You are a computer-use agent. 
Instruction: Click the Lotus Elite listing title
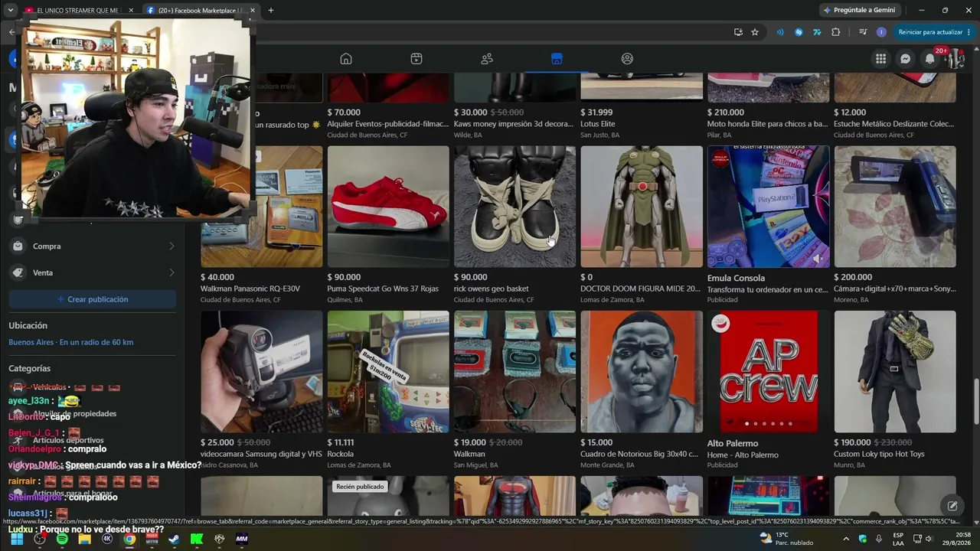598,124
